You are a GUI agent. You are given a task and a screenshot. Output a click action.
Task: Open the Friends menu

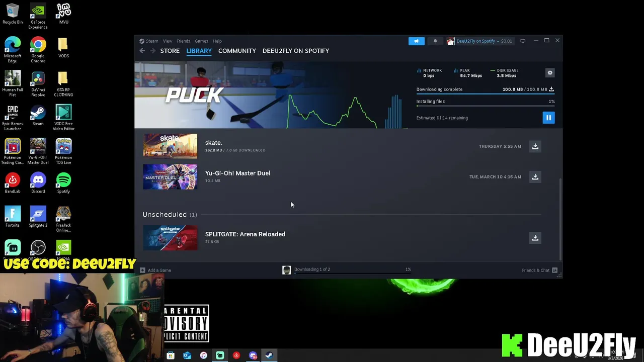[183, 41]
